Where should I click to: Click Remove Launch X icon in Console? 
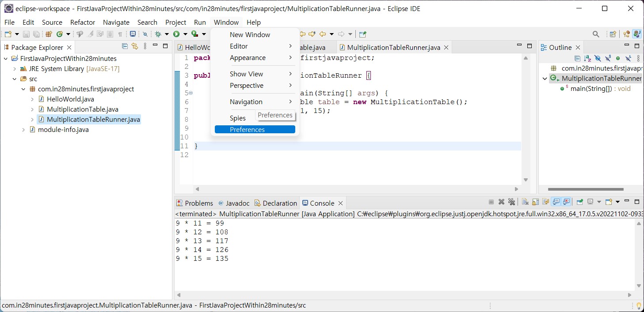point(501,202)
